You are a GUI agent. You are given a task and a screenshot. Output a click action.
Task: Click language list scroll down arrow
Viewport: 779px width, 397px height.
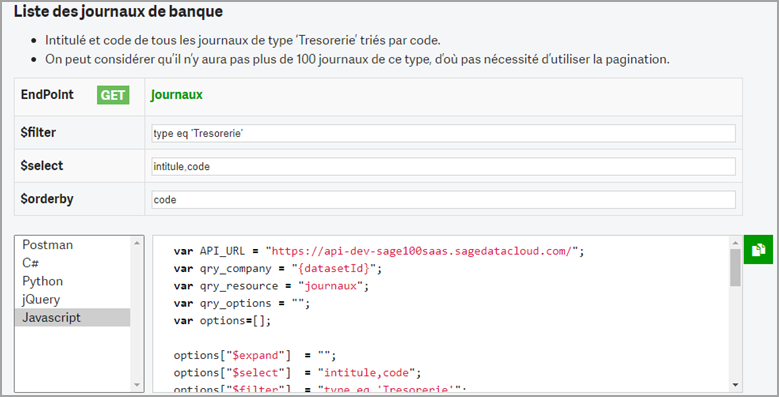tap(137, 385)
